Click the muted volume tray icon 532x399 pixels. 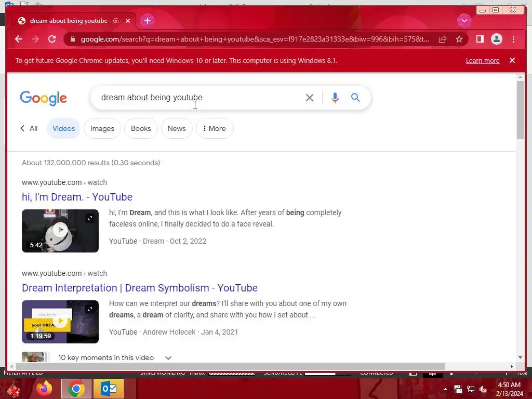pyautogui.click(x=483, y=389)
